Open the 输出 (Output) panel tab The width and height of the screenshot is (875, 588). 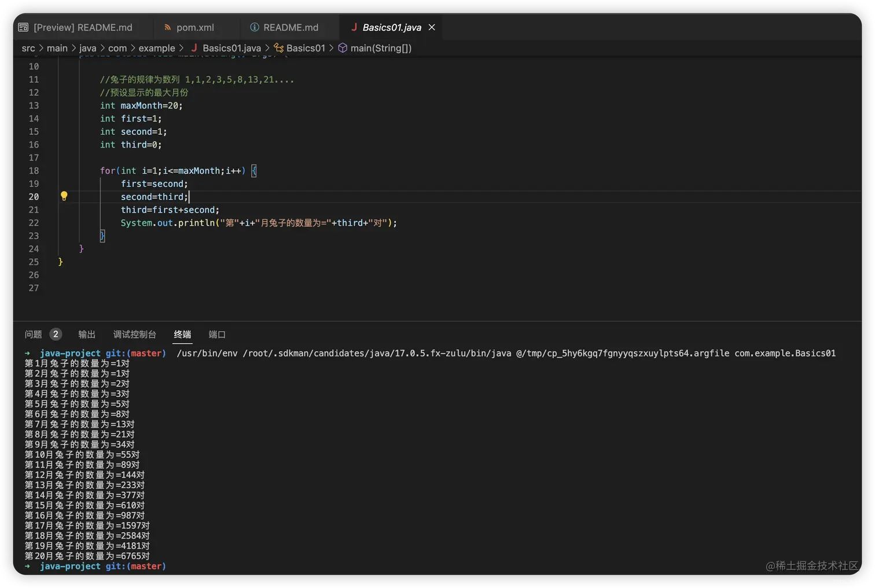click(87, 335)
